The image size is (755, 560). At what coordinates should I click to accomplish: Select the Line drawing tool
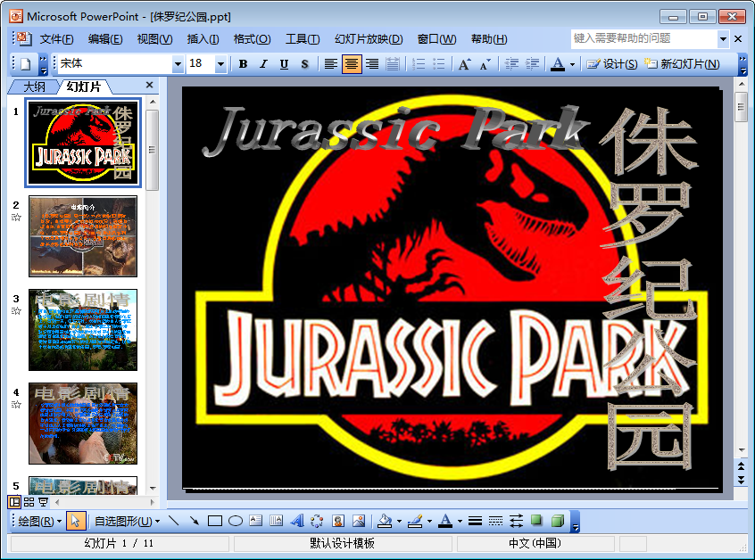174,521
